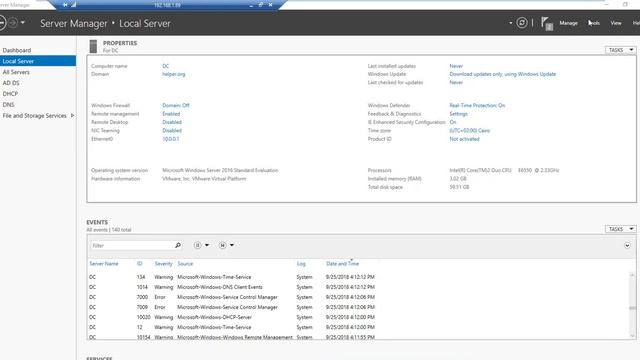The width and height of the screenshot is (640, 360).
Task: Click the Events list vertical scrollbar
Action: pyautogui.click(x=632, y=305)
